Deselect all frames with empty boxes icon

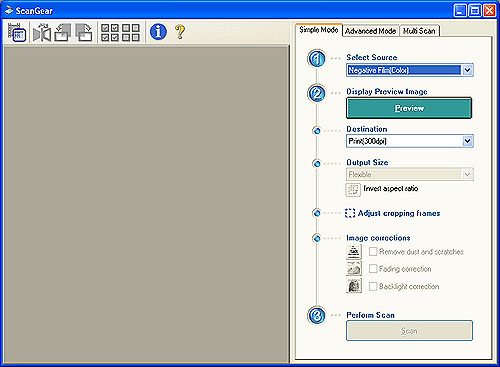[x=131, y=32]
